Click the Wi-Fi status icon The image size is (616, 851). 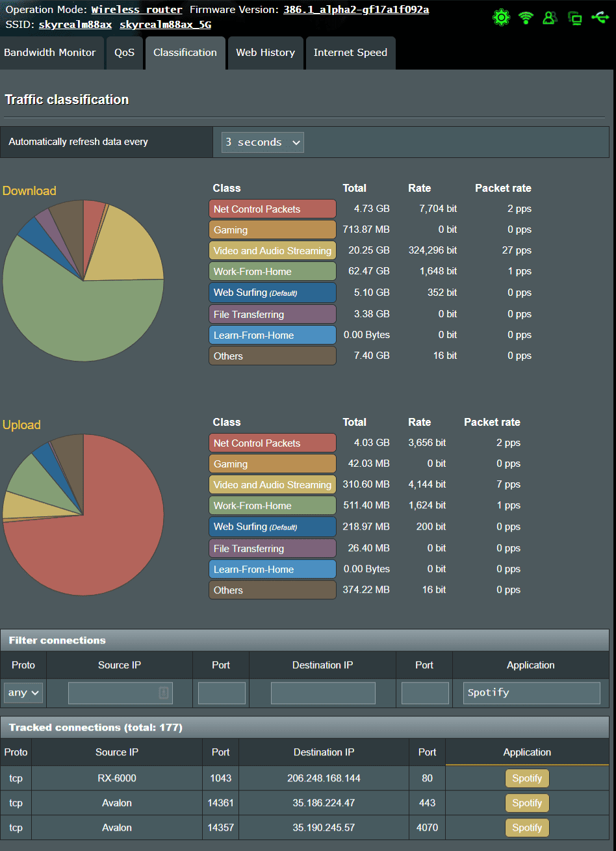pyautogui.click(x=526, y=18)
